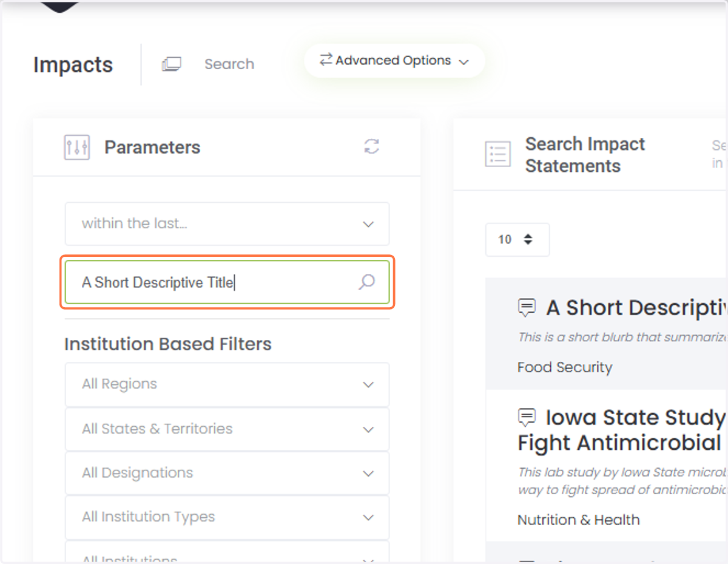This screenshot has width=728, height=564.
Task: Click the Search Impact Statements heading
Action: tap(585, 155)
